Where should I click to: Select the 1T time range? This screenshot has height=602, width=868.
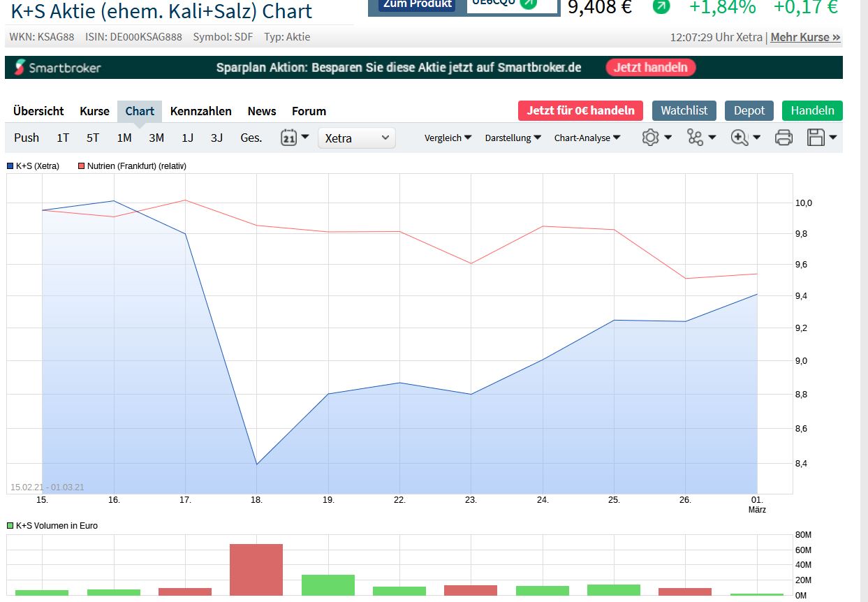(63, 138)
